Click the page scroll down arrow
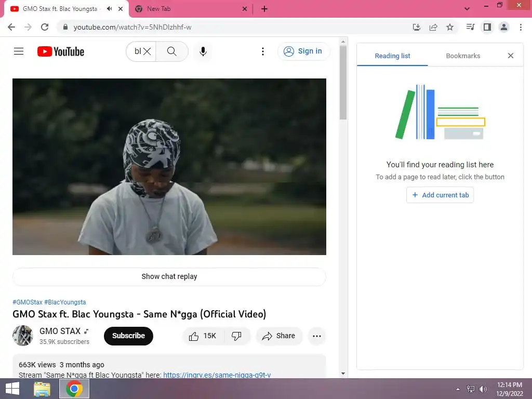 point(343,374)
